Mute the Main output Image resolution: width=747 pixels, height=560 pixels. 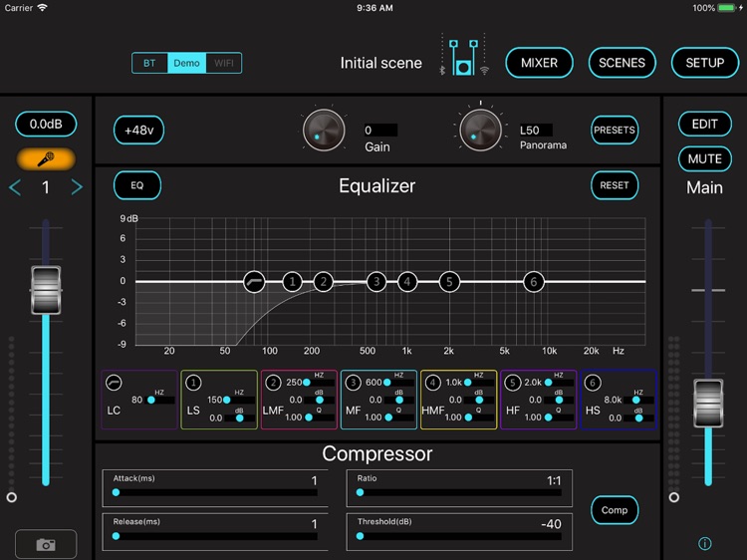[705, 158]
